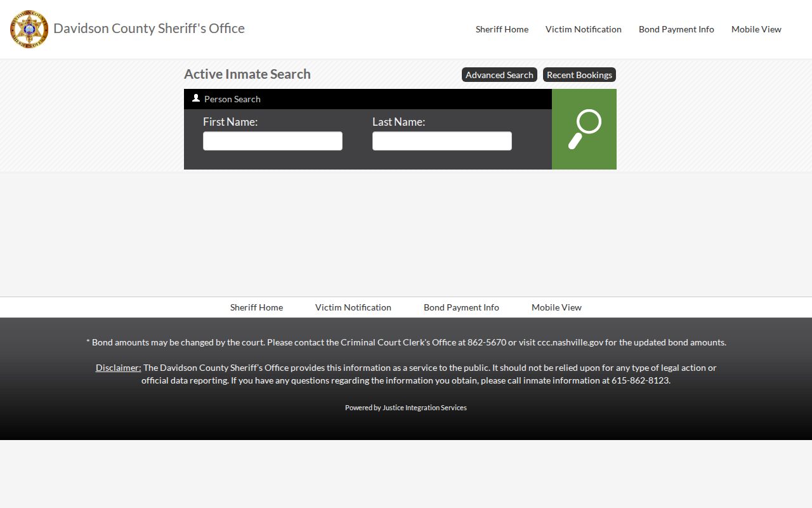The height and width of the screenshot is (508, 812).
Task: Click the Person Search header label
Action: 232,99
